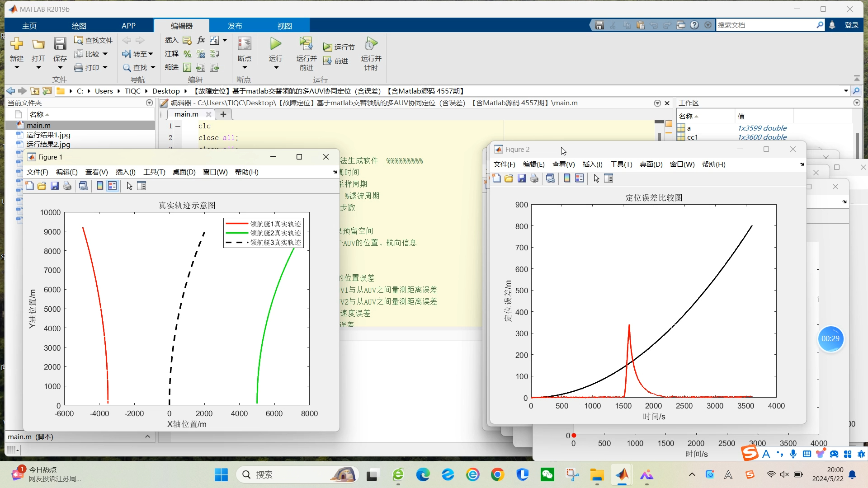
Task: Click New Figure icon in Figure 1 toolbar
Action: [30, 186]
